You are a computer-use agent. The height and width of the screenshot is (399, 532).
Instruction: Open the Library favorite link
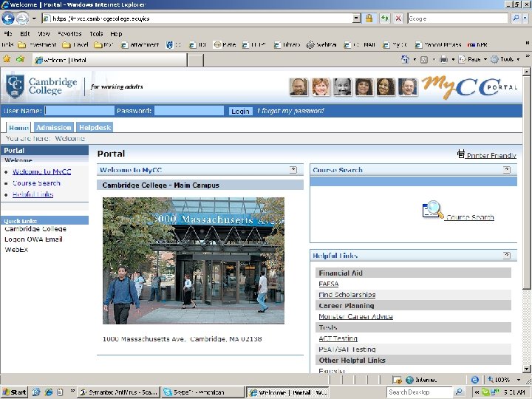(x=287, y=45)
